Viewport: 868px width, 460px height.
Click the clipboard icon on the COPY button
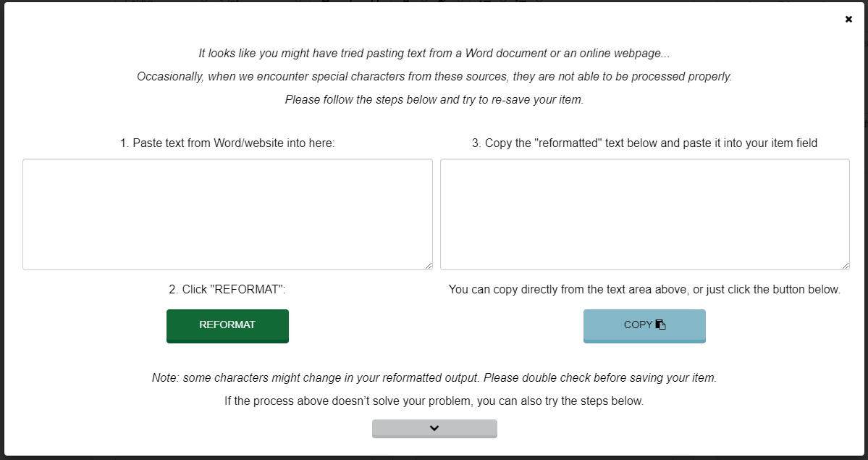point(662,325)
